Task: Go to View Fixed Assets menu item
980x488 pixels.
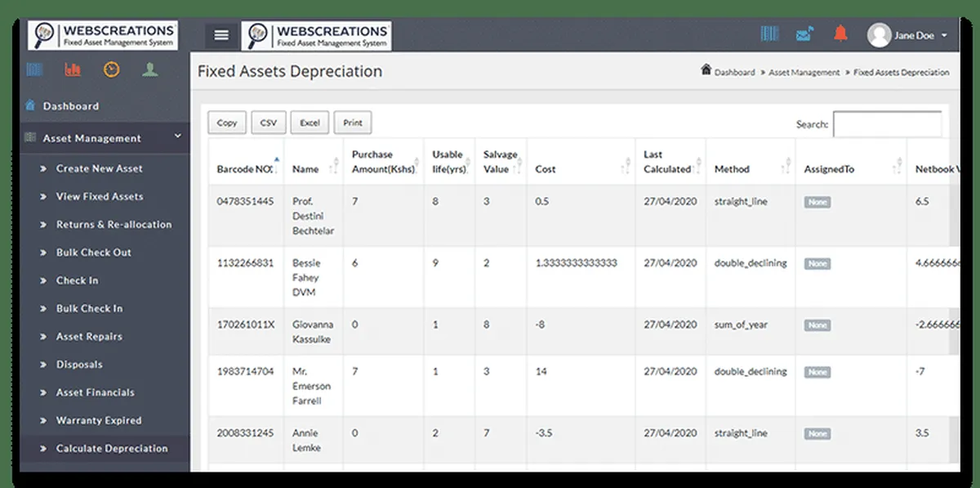Action: [100, 196]
